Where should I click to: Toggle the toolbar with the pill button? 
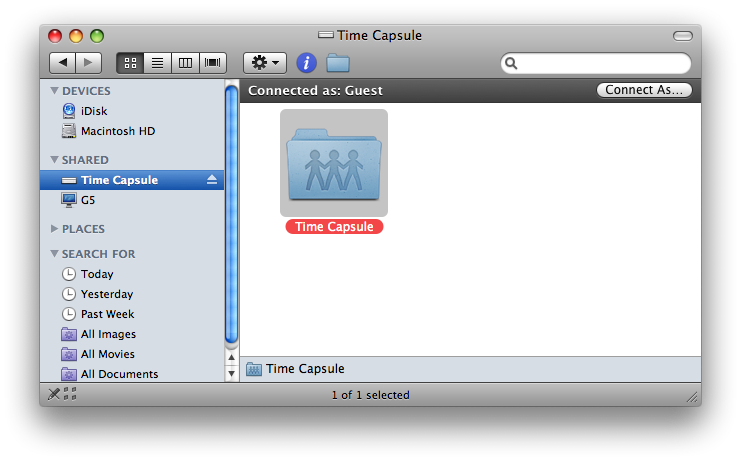(682, 36)
